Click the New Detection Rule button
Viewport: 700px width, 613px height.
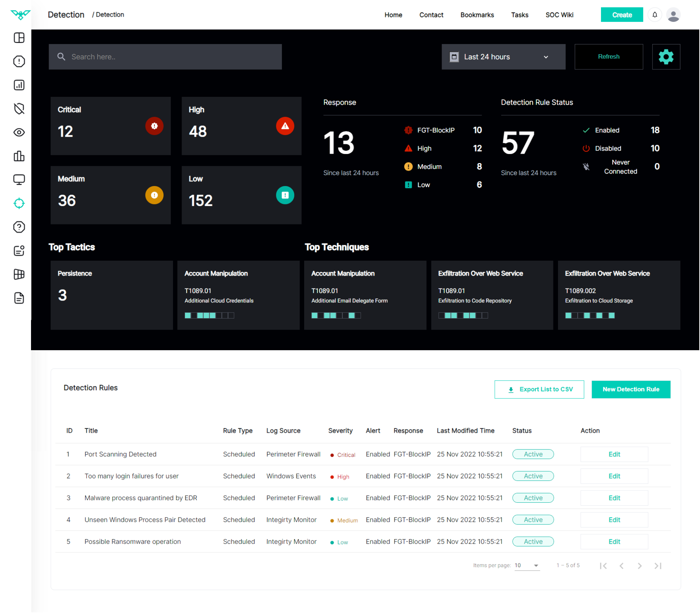[x=632, y=390]
